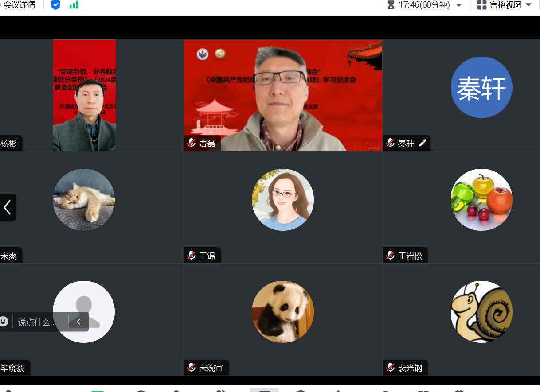Open the emoji picker smiley icon

4,322
